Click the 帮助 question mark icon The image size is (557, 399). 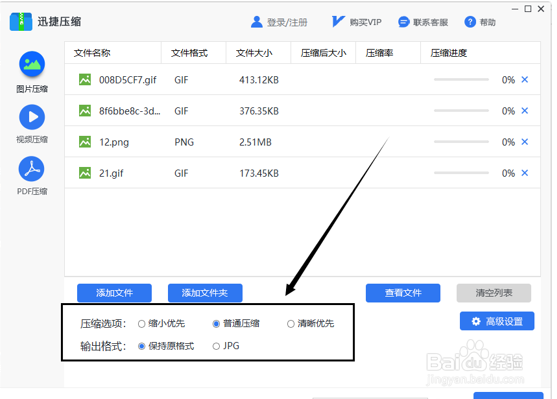pos(470,22)
